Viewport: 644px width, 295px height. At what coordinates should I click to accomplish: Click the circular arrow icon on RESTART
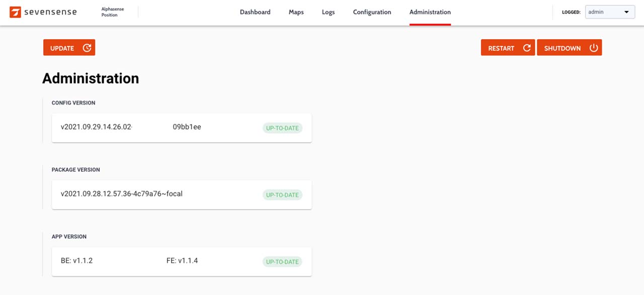(x=527, y=48)
